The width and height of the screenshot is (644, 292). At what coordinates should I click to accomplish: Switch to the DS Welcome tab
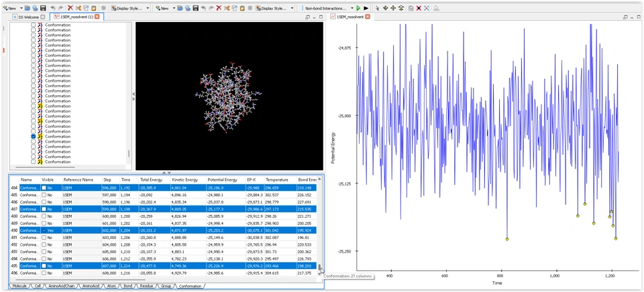click(29, 17)
